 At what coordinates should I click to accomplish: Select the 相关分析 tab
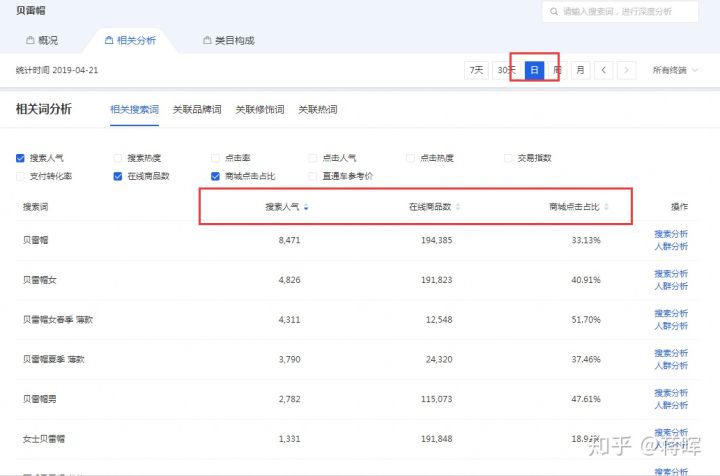(x=130, y=40)
